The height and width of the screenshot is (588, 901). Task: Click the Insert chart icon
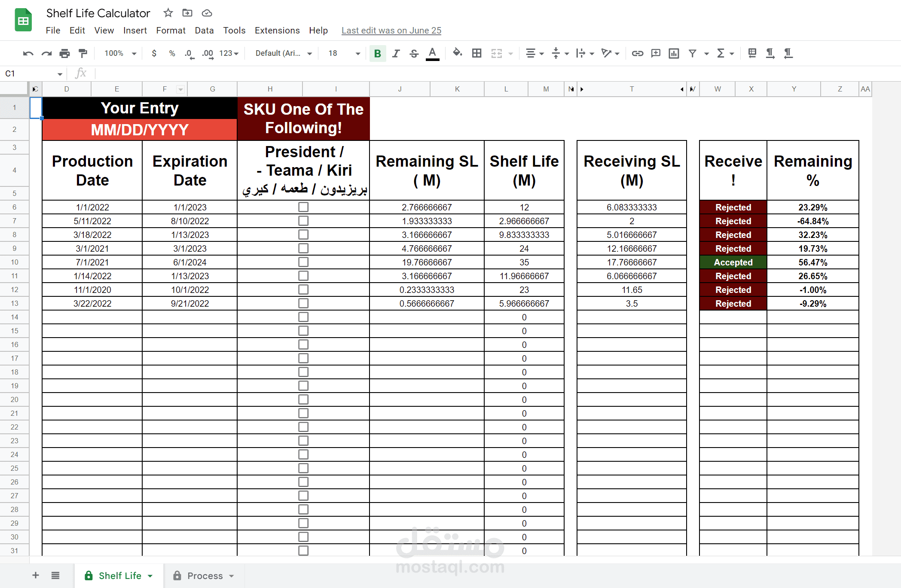click(x=674, y=53)
